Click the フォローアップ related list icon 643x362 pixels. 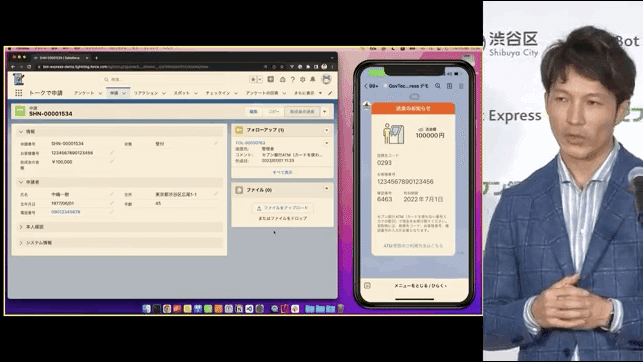[x=239, y=130]
